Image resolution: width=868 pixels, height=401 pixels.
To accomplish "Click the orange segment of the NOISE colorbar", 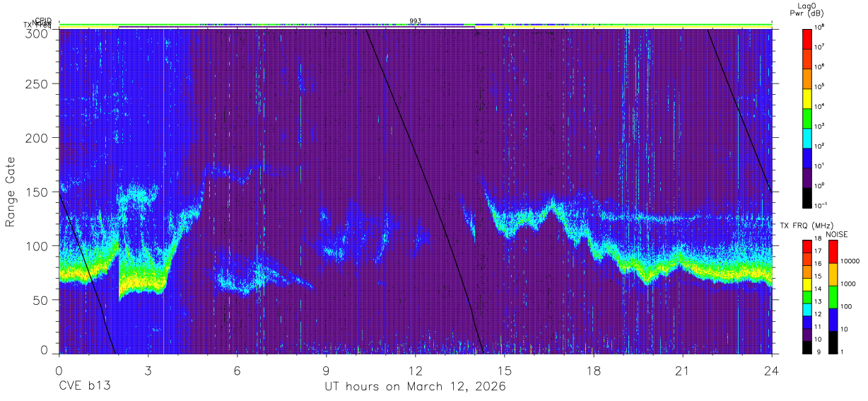I will point(832,274).
